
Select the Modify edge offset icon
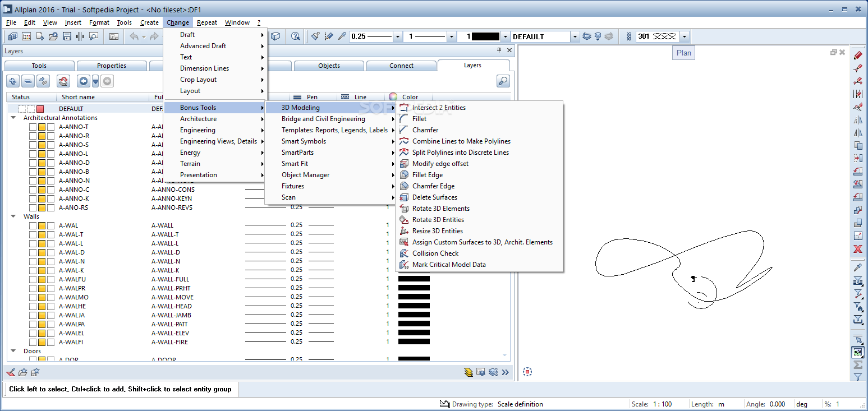click(x=403, y=164)
